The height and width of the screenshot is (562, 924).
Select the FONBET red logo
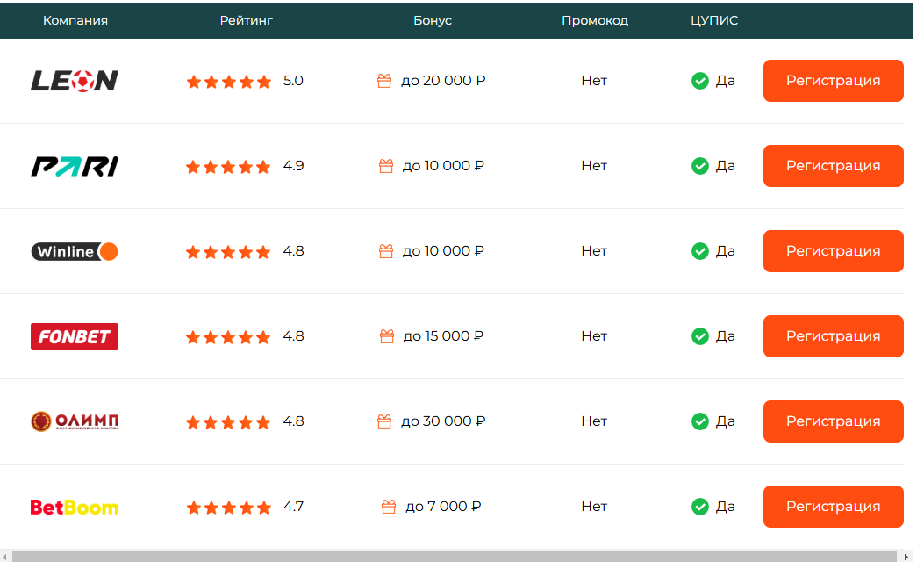(75, 336)
